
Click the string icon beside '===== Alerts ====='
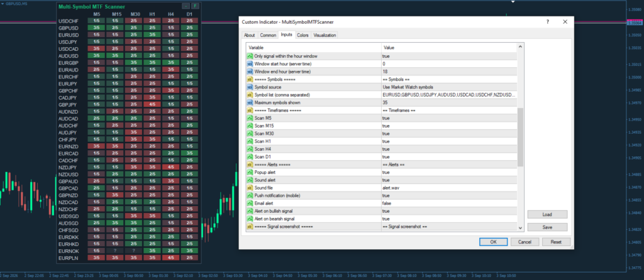(250, 165)
